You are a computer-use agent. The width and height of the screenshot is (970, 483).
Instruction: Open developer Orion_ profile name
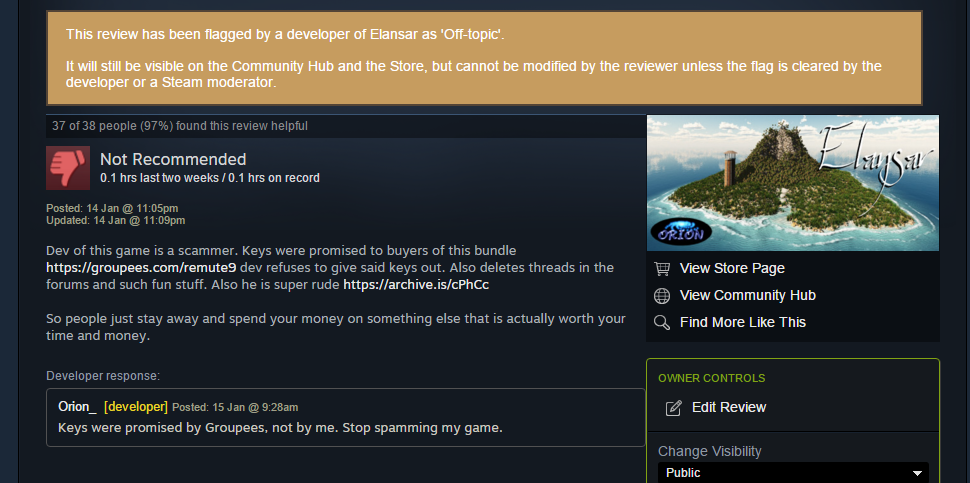[x=77, y=407]
